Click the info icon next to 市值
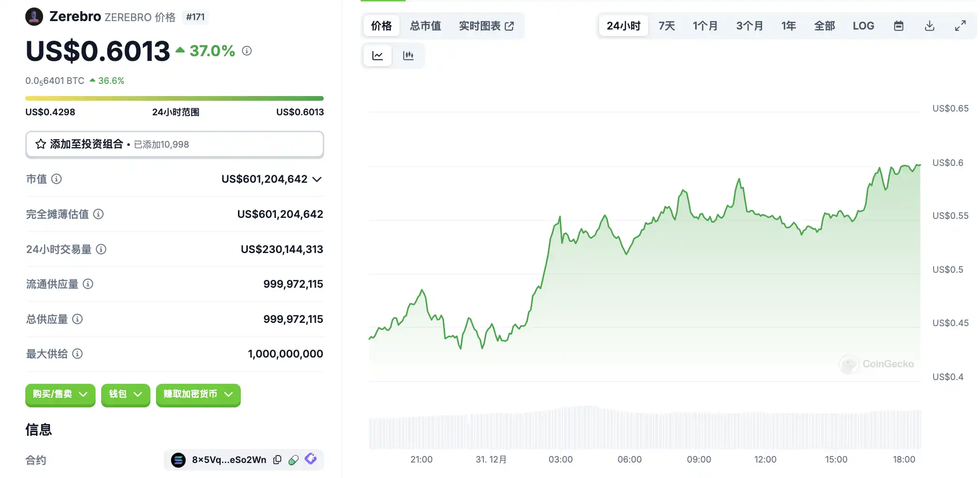980x478 pixels. coord(57,179)
